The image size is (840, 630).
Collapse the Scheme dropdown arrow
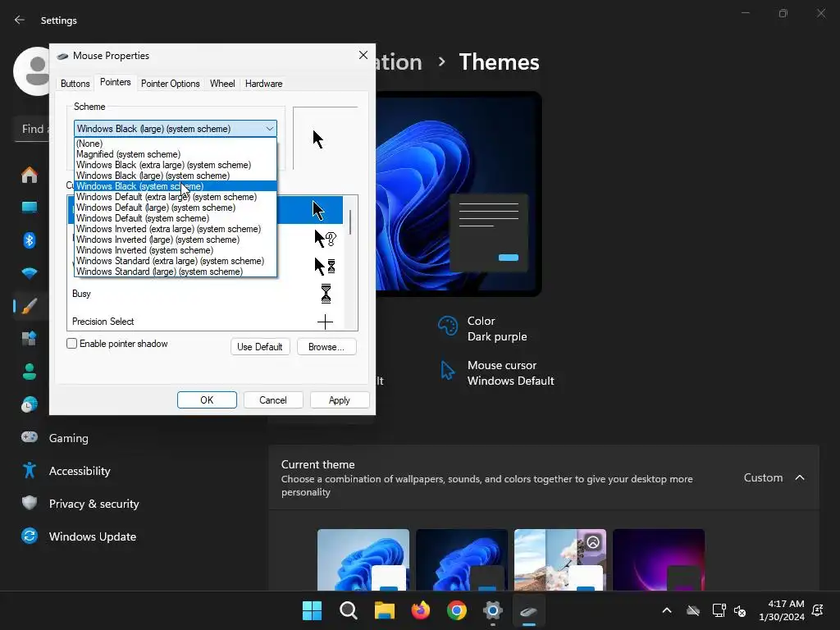tap(269, 129)
